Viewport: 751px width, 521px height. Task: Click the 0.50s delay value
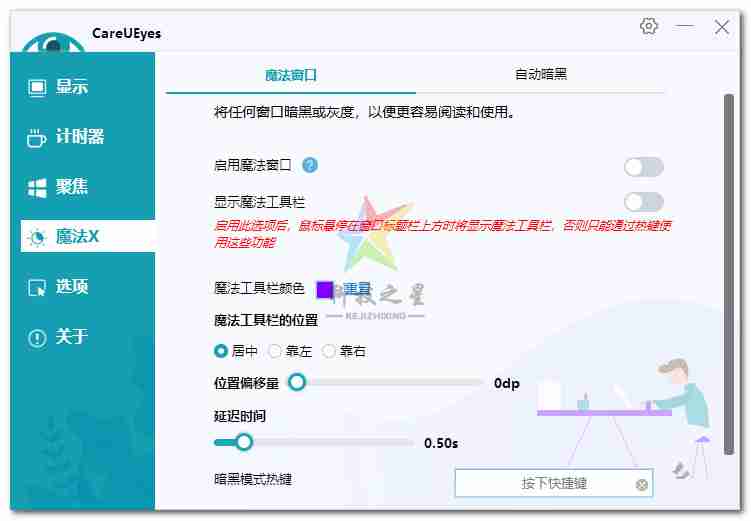click(x=441, y=443)
